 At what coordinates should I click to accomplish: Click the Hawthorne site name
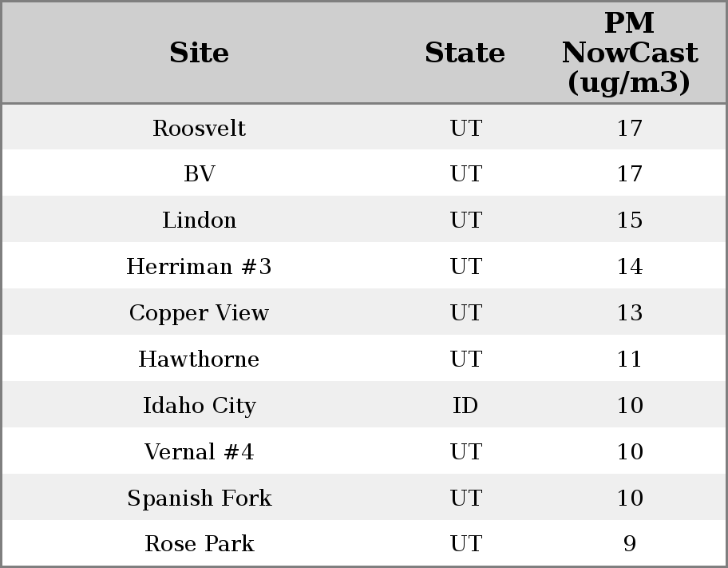[x=199, y=359]
